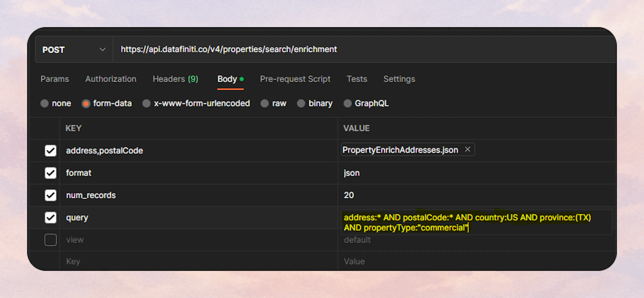
Task: Switch to the Params tab
Action: 55,79
